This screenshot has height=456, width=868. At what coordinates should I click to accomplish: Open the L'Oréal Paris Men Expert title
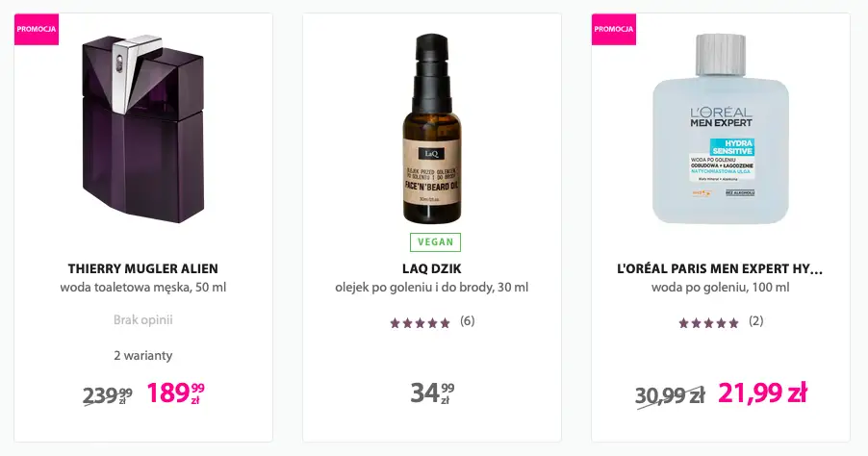coord(720,268)
